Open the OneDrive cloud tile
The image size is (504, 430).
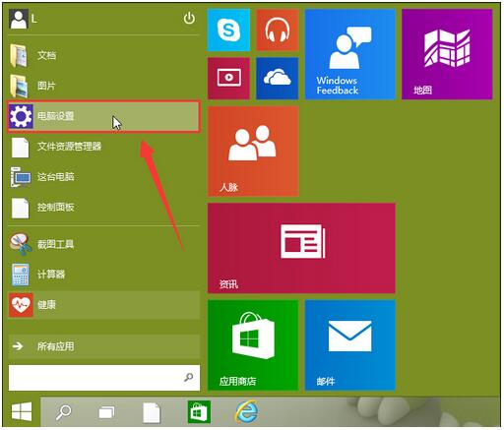(278, 78)
